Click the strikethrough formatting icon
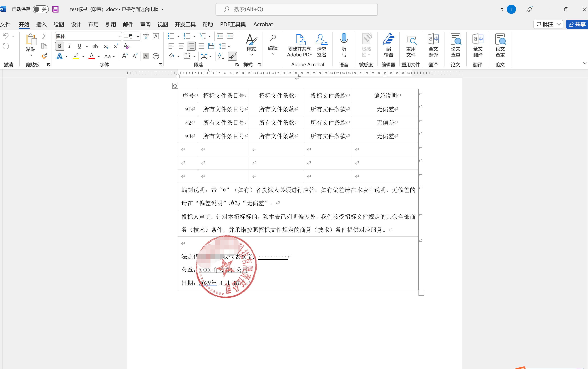The image size is (588, 369). click(x=95, y=46)
